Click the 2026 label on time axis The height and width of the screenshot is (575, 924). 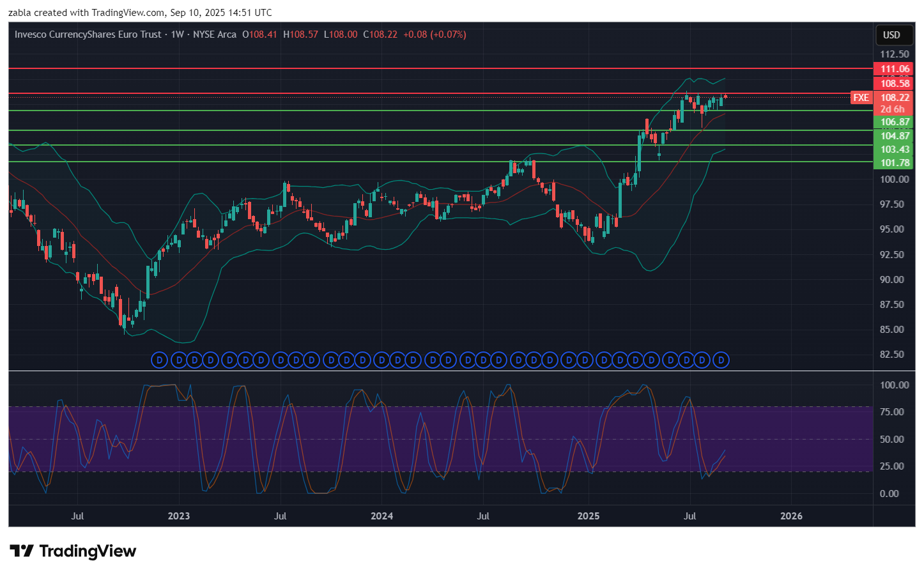791,516
